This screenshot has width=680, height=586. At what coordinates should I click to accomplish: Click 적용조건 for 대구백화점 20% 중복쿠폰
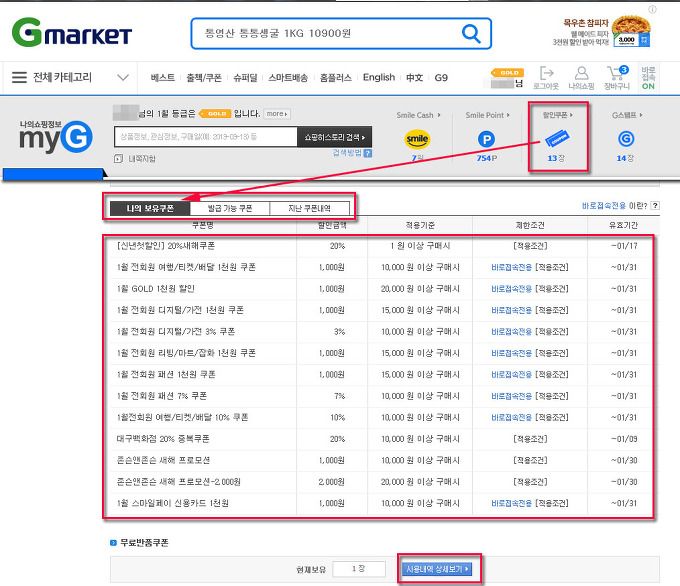[530, 439]
